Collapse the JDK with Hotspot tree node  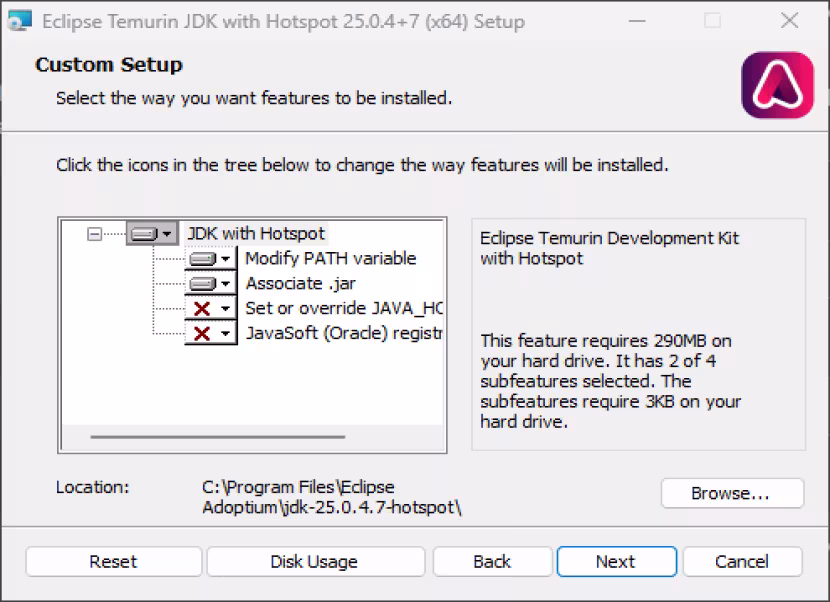coord(94,233)
